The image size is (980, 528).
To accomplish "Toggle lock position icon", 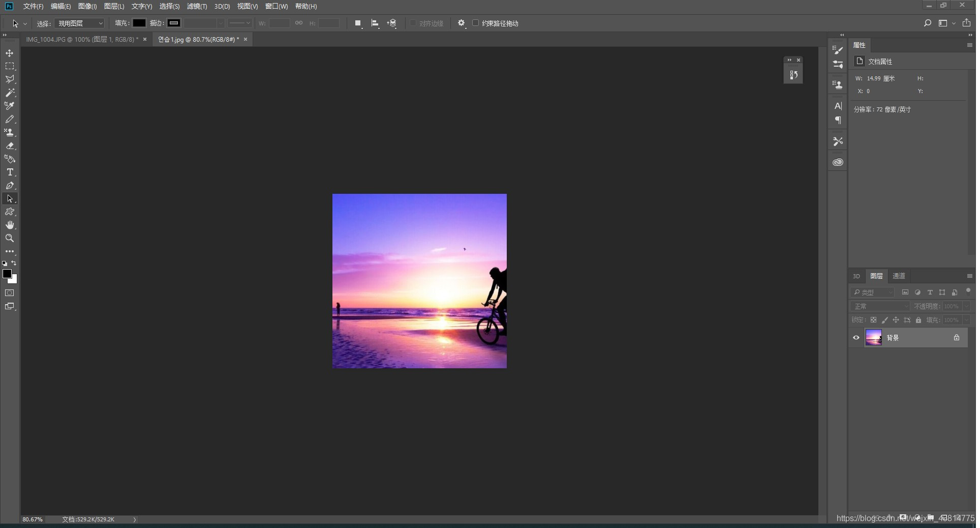I will click(896, 320).
